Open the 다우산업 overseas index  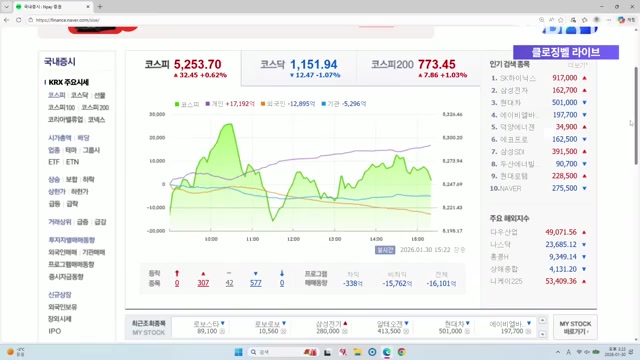coord(504,232)
